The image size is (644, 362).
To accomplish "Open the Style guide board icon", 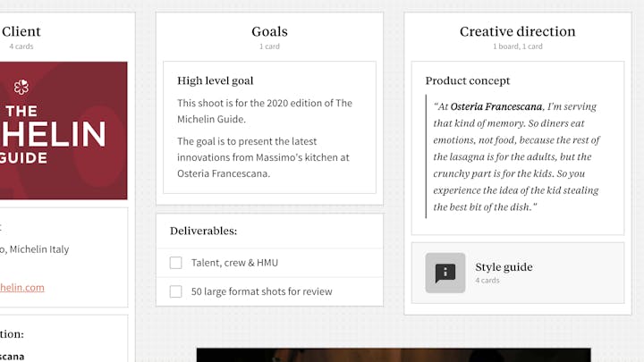I will click(x=445, y=273).
